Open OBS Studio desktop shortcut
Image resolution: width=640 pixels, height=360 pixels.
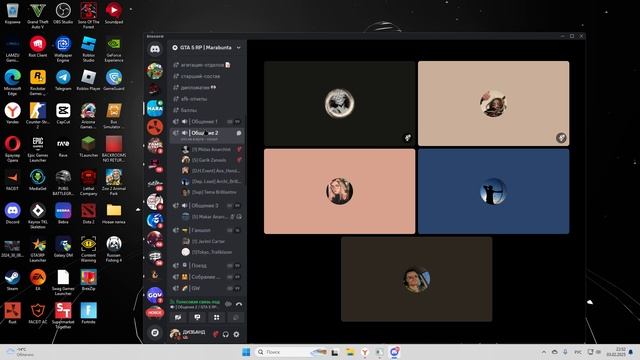pyautogui.click(x=63, y=13)
